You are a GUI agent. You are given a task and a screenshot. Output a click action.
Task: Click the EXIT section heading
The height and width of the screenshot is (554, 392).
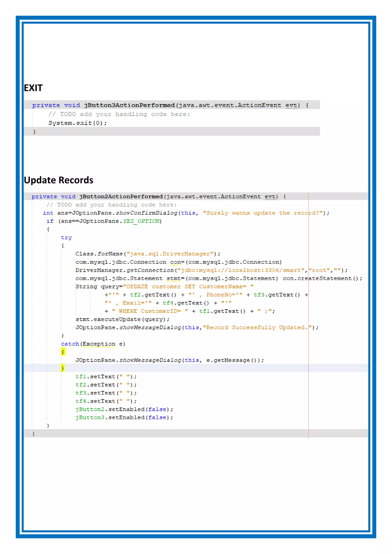pyautogui.click(x=33, y=88)
